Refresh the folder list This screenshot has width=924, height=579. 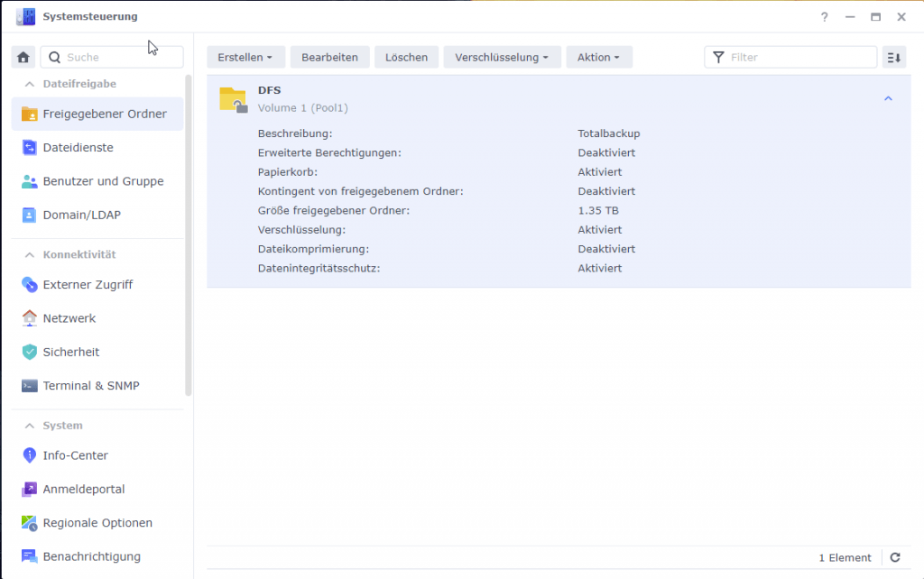point(894,556)
